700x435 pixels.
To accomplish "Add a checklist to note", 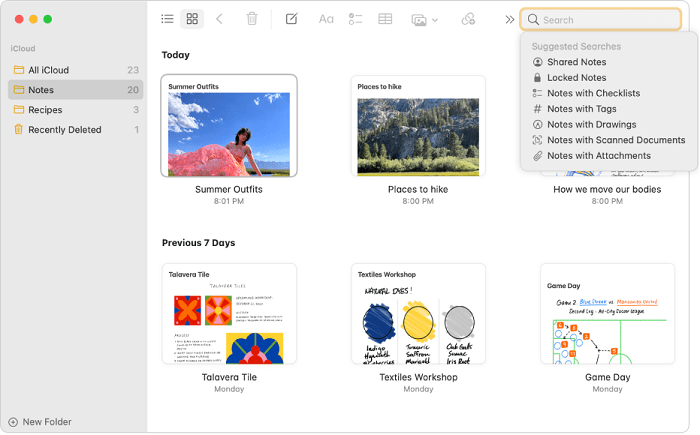I will click(355, 19).
